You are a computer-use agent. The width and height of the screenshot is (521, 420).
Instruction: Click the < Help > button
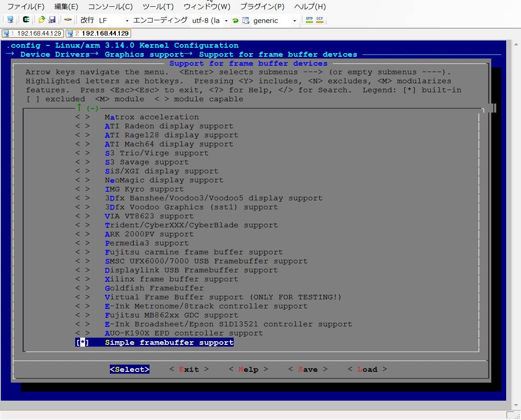pyautogui.click(x=249, y=370)
